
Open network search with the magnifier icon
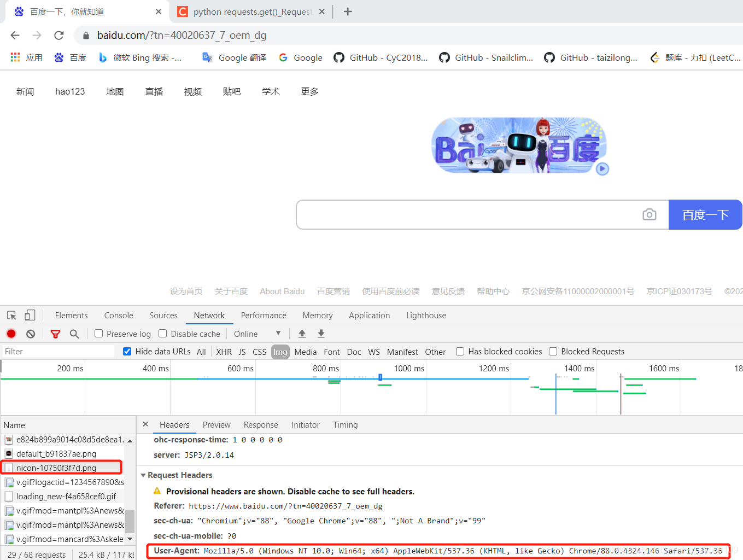(x=74, y=334)
